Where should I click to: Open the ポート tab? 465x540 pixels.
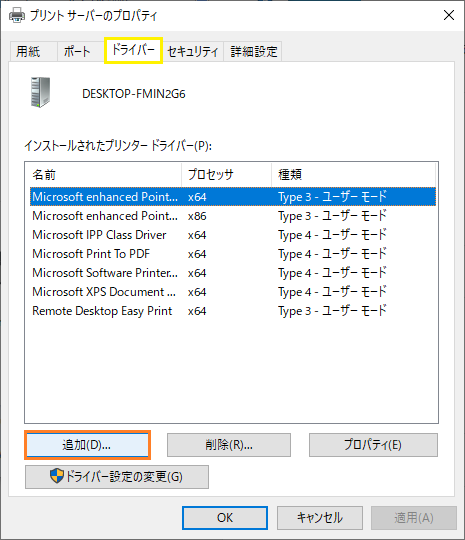pyautogui.click(x=76, y=52)
